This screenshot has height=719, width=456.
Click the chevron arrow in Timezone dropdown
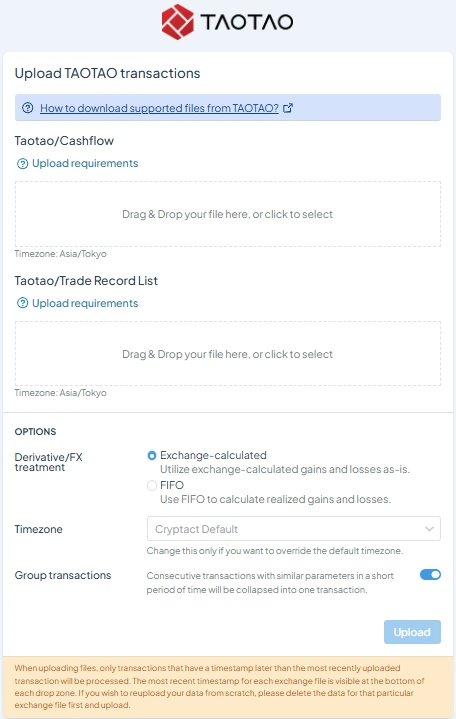(429, 529)
